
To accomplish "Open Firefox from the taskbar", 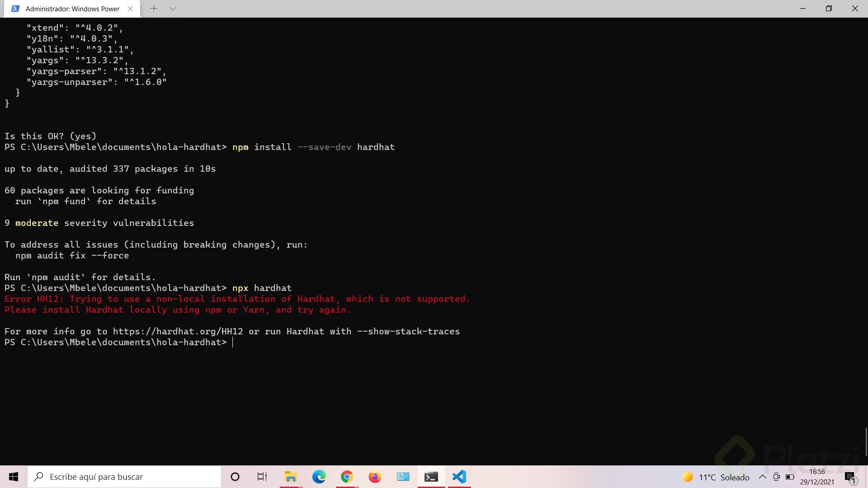I will click(x=375, y=477).
